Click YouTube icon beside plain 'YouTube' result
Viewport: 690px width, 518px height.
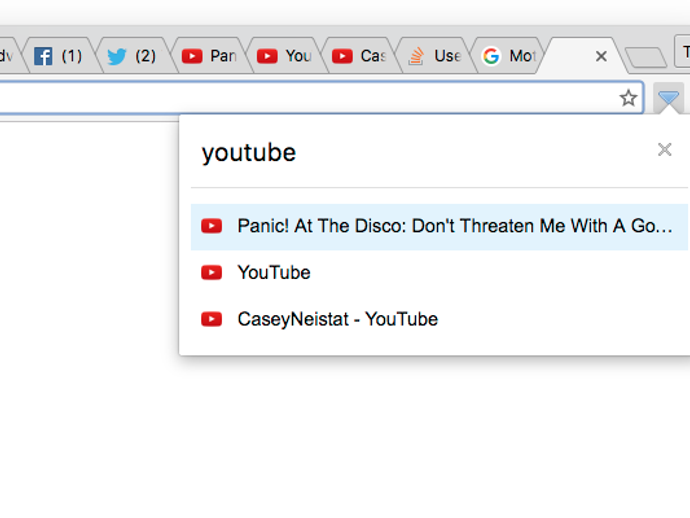point(212,273)
